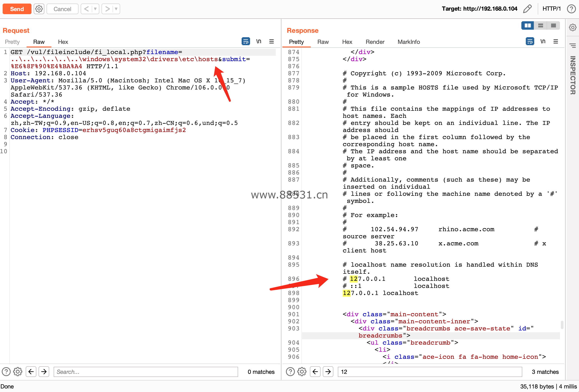
Task: Open help icon in top right
Action: click(x=571, y=9)
